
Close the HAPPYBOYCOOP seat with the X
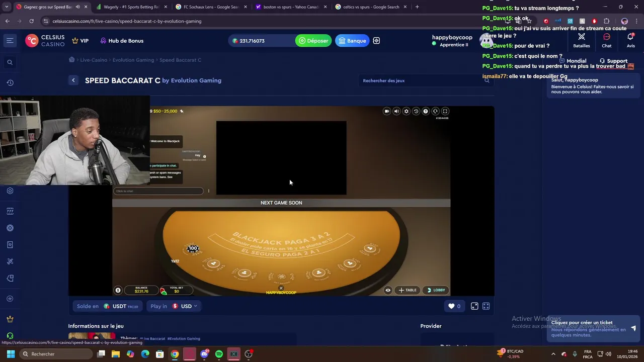281,288
